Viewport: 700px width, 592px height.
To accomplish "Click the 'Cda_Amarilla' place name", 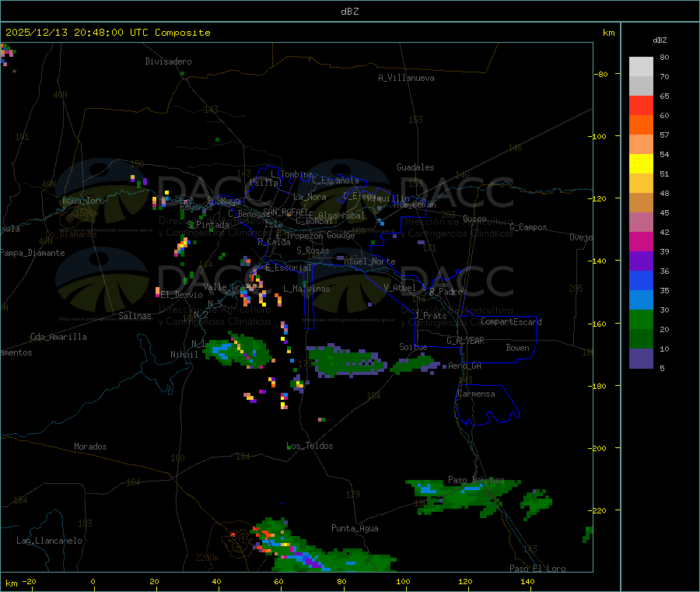I will [x=58, y=337].
